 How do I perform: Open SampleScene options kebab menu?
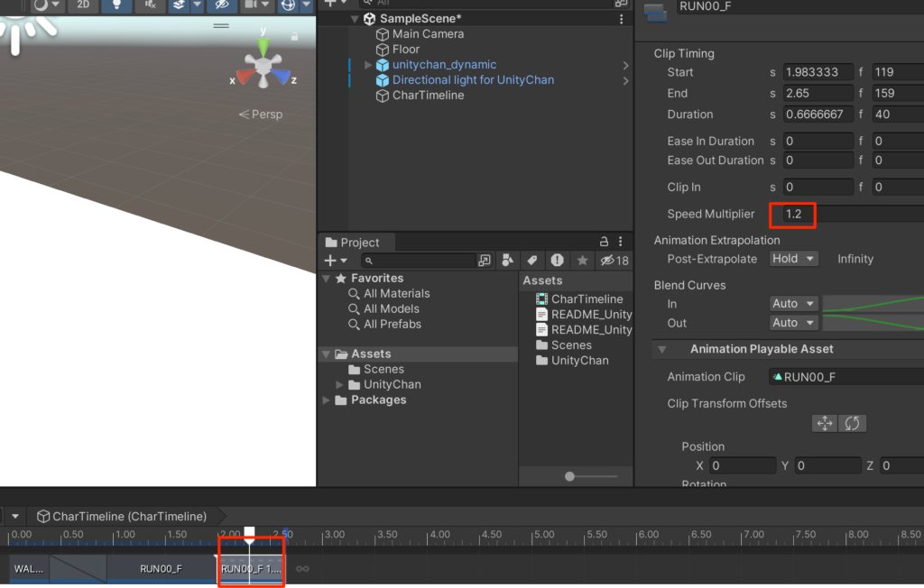coord(621,19)
